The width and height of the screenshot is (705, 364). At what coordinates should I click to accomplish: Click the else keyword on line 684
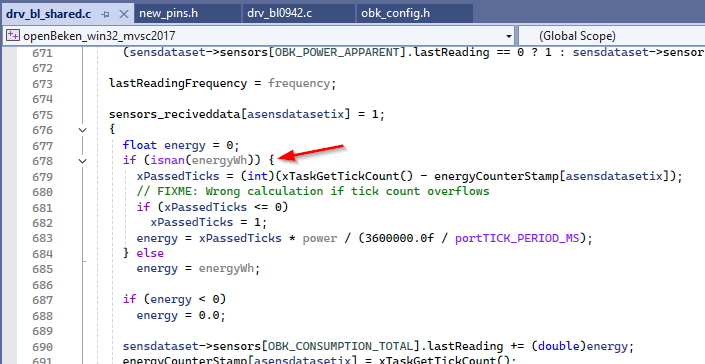(150, 253)
